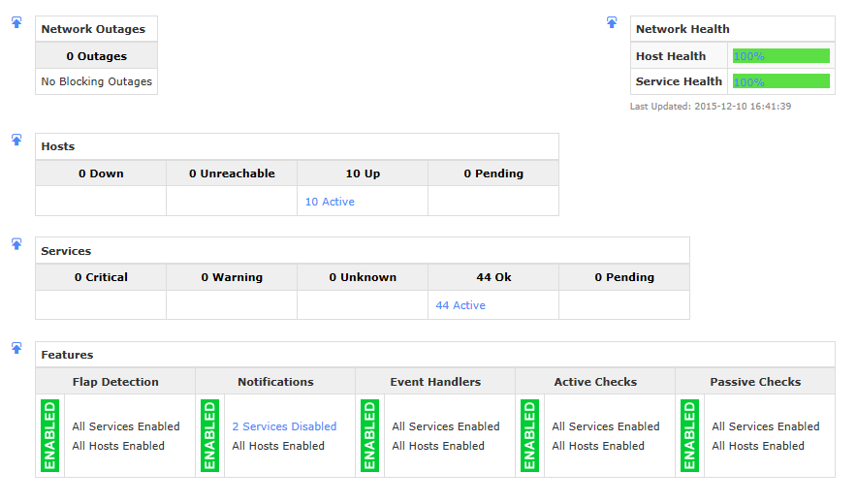This screenshot has width=857, height=504.
Task: Open the 44 Active services link
Action: coord(460,305)
